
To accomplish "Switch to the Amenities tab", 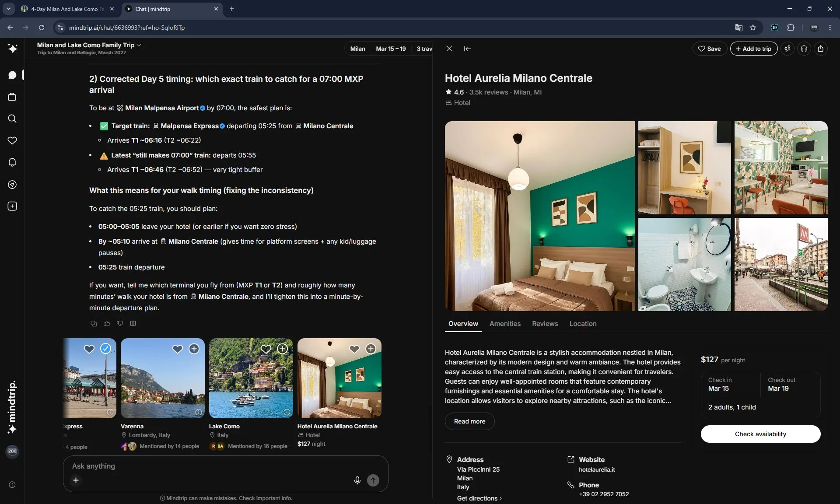I will tap(505, 324).
